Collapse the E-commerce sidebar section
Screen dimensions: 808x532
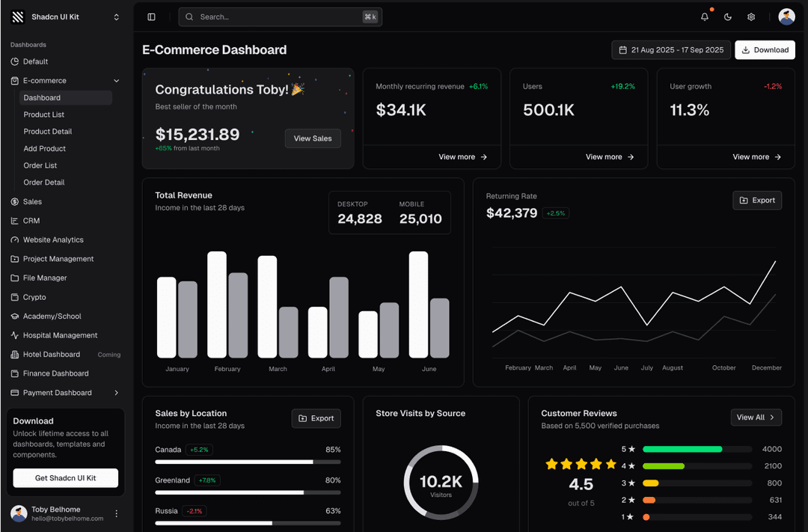point(116,80)
